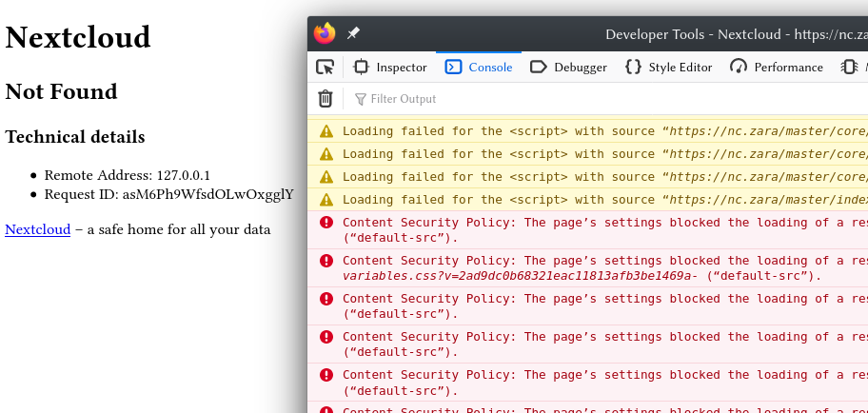Activate the element picker tool
This screenshot has height=413, width=868.
[325, 68]
